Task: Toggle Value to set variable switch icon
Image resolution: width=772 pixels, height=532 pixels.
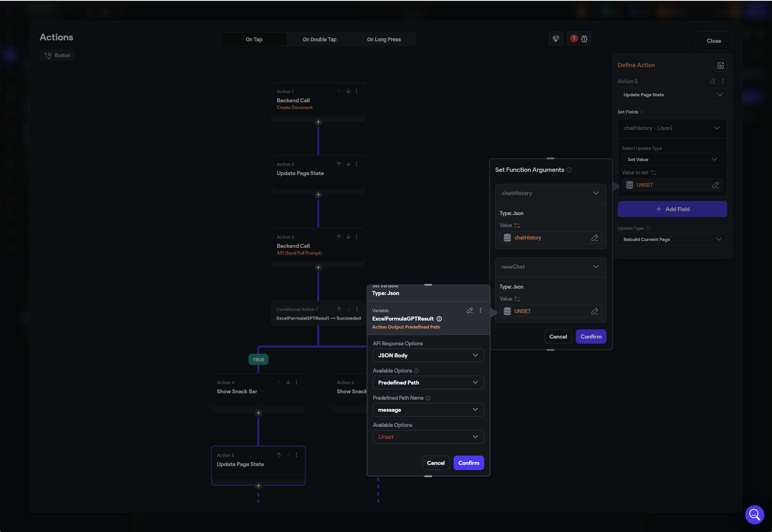Action: (653, 173)
